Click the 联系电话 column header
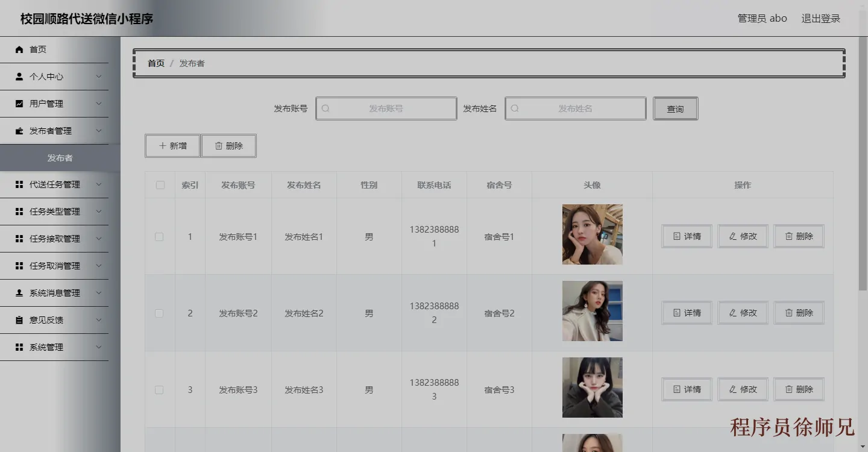 434,185
